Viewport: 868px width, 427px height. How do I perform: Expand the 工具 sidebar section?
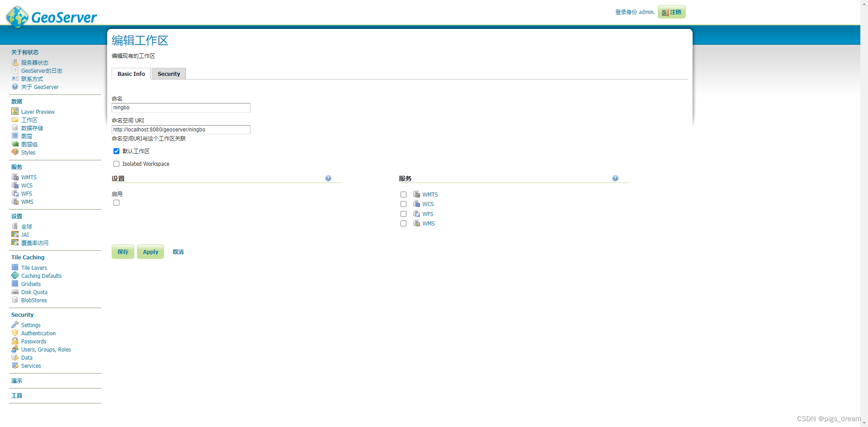click(17, 396)
